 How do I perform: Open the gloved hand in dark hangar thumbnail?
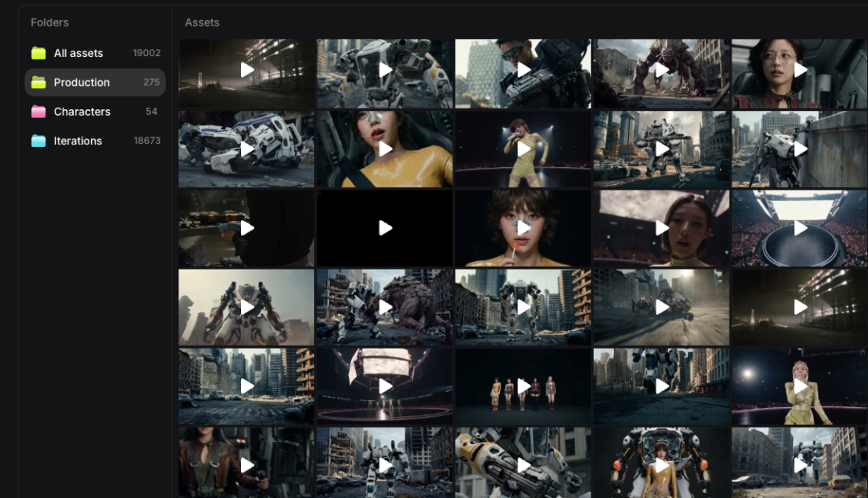click(247, 228)
